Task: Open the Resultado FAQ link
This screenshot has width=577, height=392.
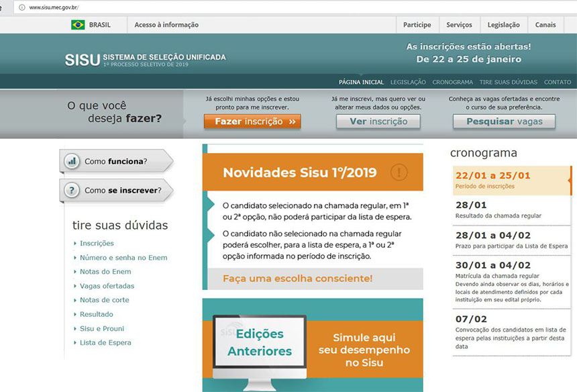Action: (x=97, y=314)
